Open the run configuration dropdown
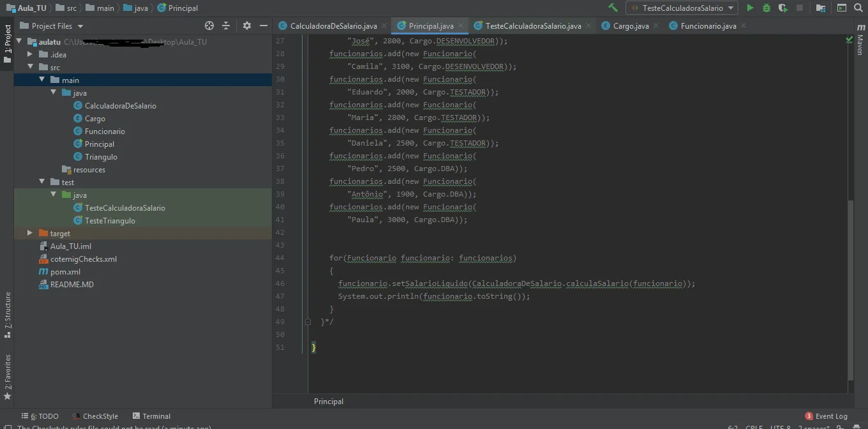This screenshot has height=429, width=868. 682,8
